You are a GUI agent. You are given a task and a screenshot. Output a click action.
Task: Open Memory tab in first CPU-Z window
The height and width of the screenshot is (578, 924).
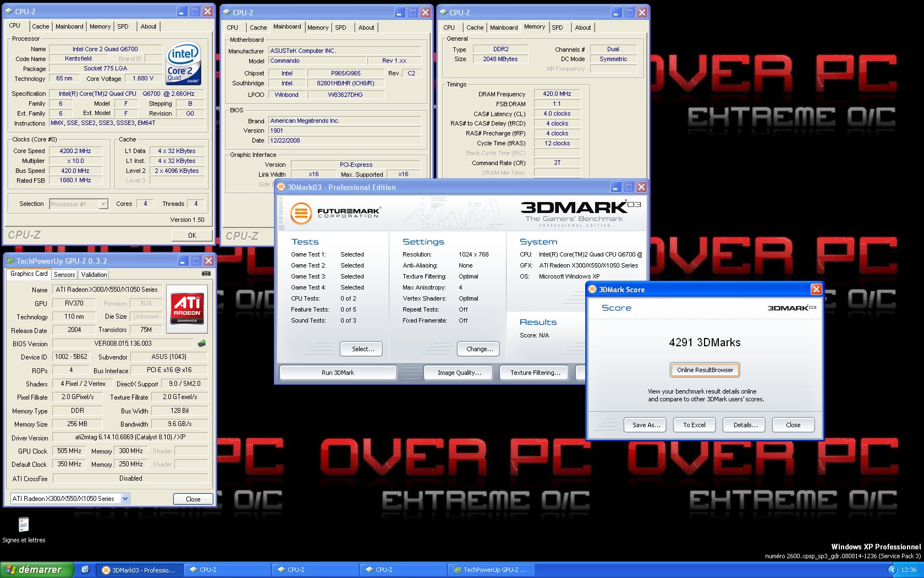(100, 26)
